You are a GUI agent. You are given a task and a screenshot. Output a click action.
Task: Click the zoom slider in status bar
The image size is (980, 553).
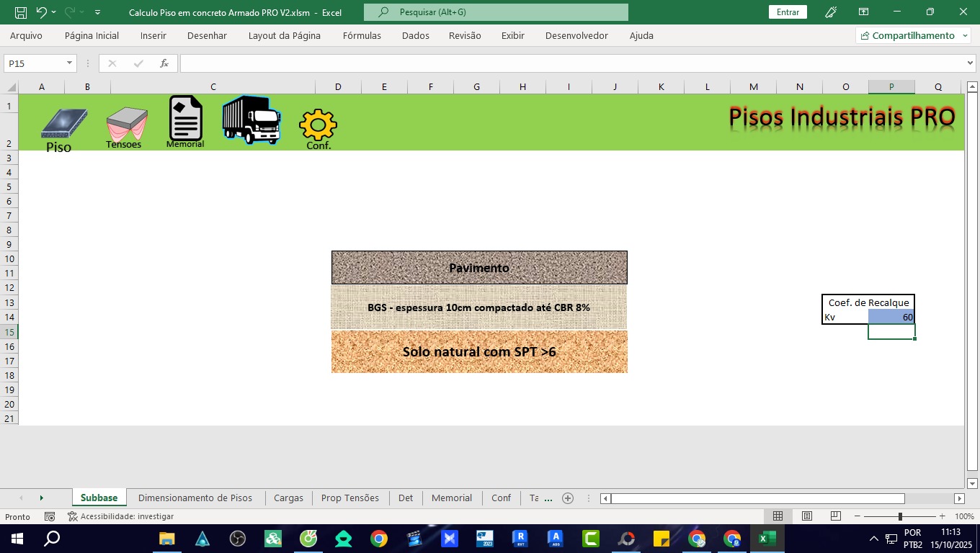[900, 516]
